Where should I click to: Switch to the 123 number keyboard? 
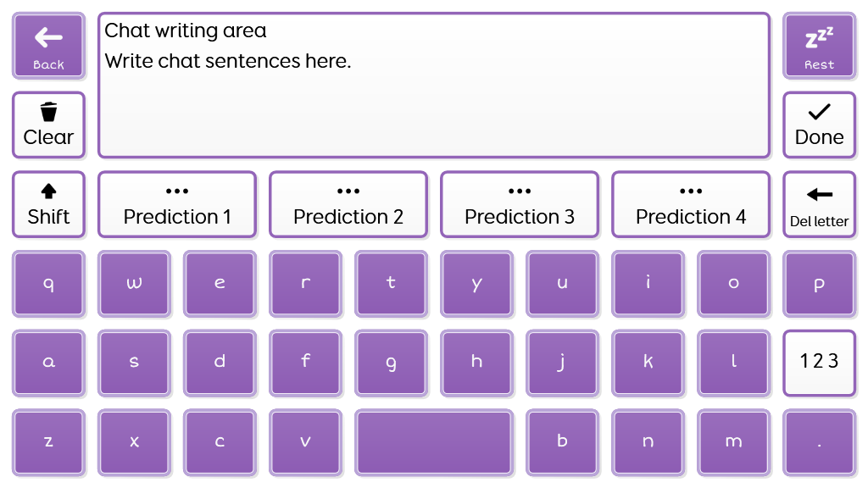[819, 363]
